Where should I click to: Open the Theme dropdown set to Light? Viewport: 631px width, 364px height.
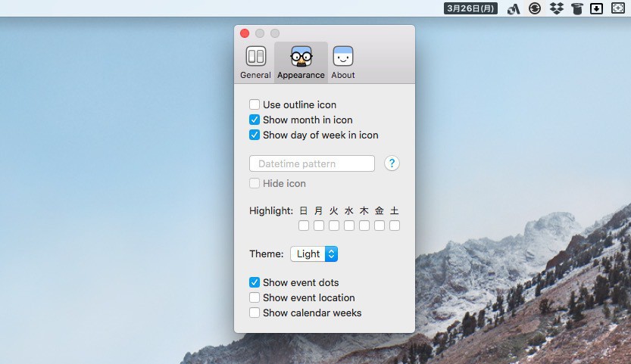click(314, 254)
